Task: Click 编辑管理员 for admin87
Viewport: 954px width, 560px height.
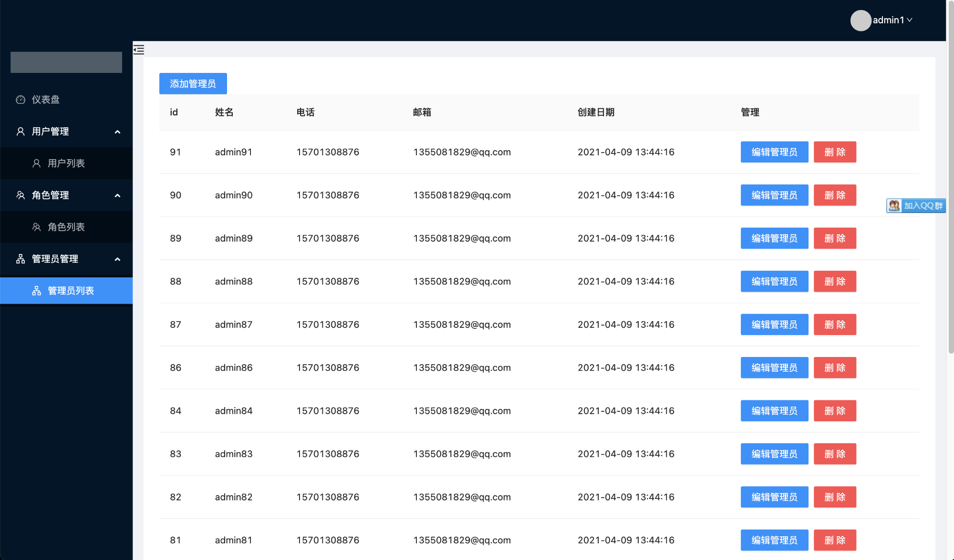Action: point(774,325)
